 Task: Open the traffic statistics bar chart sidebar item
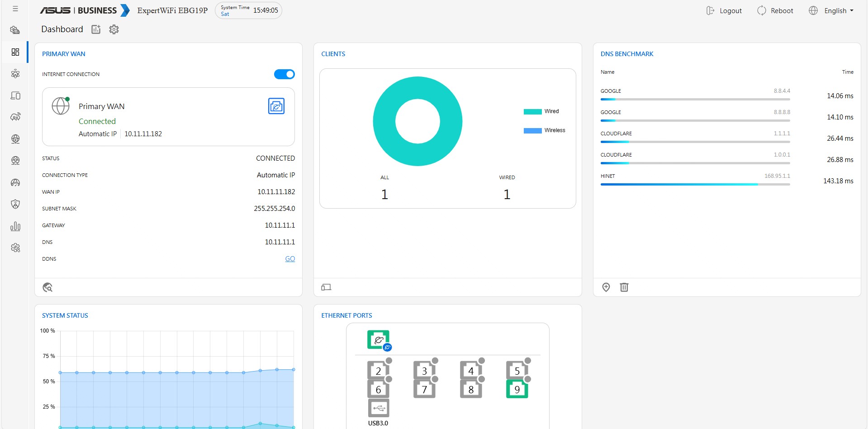click(15, 226)
